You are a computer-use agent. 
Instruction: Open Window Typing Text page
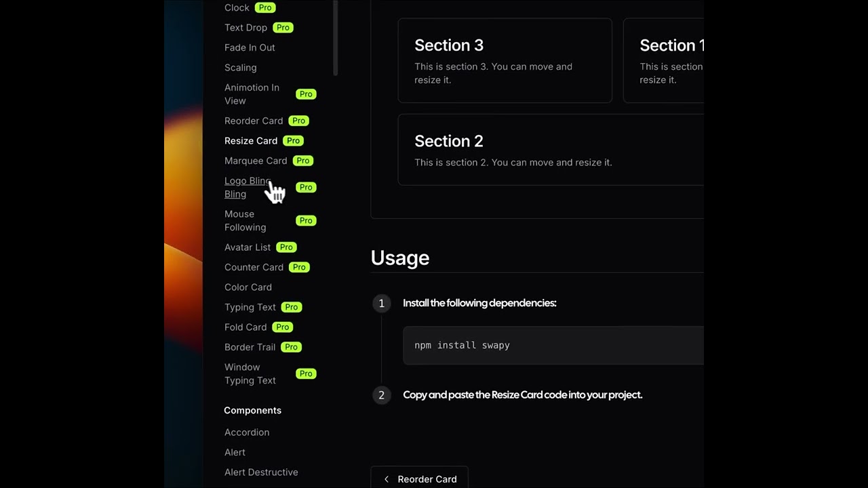click(250, 373)
